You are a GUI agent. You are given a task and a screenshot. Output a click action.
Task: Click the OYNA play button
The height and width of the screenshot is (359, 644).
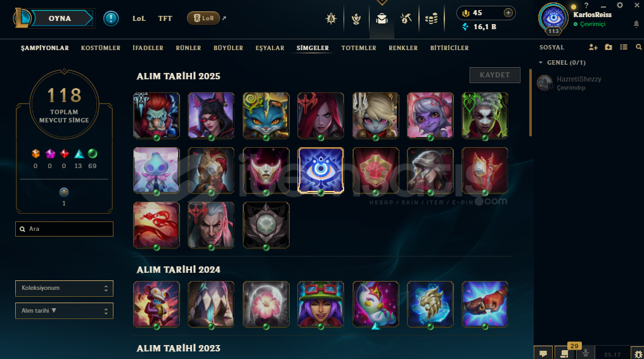click(61, 18)
